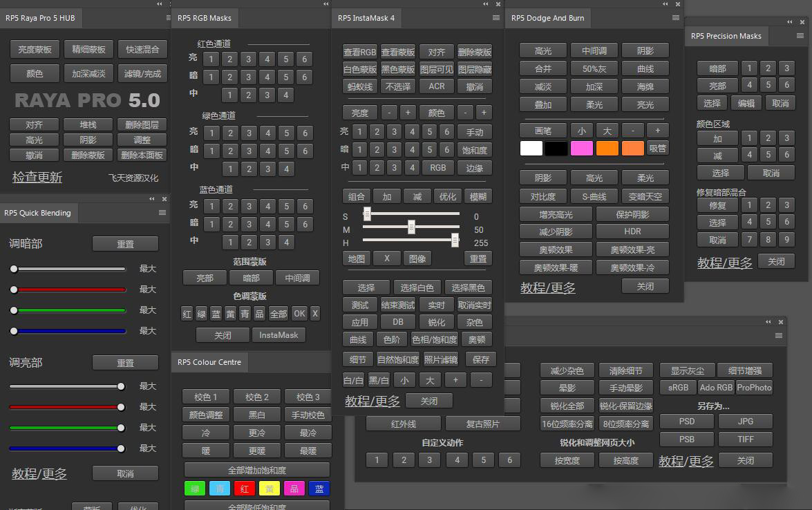The image size is (812, 510).
Task: Click the red 红 swatch in Colour Centre
Action: [245, 489]
